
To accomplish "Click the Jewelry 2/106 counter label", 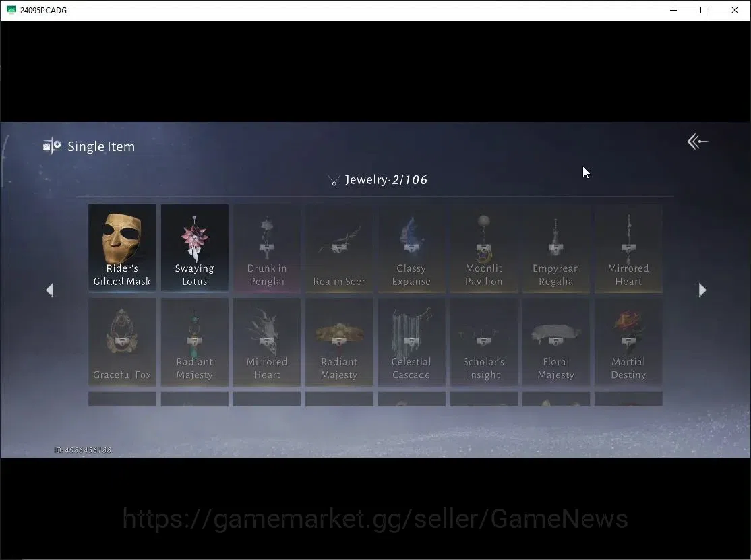I will tap(386, 179).
